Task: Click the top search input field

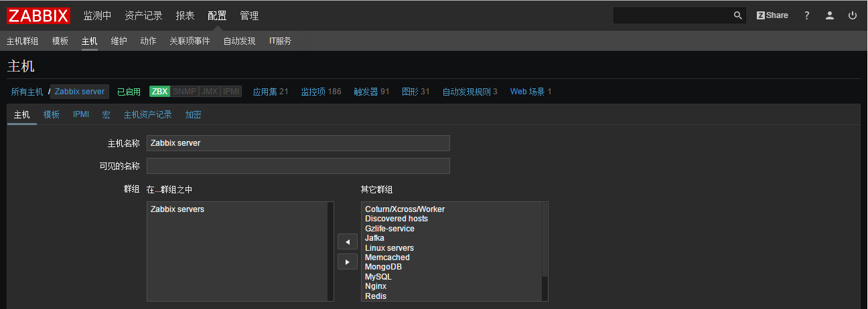Action: [672, 15]
